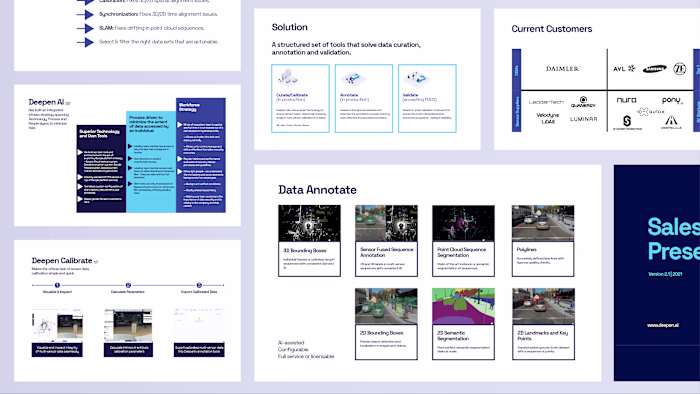The width and height of the screenshot is (700, 394).
Task: Click the Export Calibrated Data step label
Action: tap(199, 292)
